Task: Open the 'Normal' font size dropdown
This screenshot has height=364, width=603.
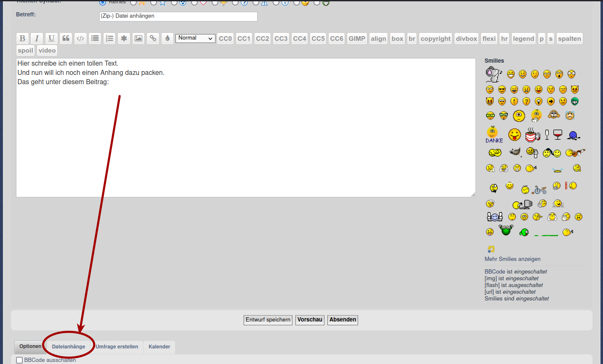Action: pyautogui.click(x=195, y=38)
